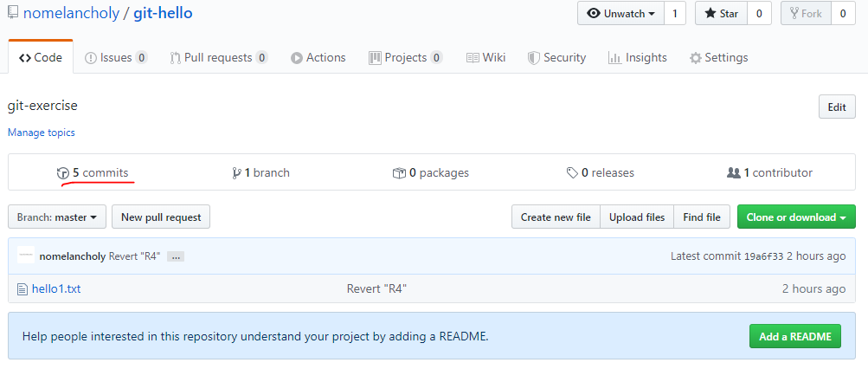View the watchers count of 1
The height and width of the screenshot is (369, 868).
click(675, 13)
